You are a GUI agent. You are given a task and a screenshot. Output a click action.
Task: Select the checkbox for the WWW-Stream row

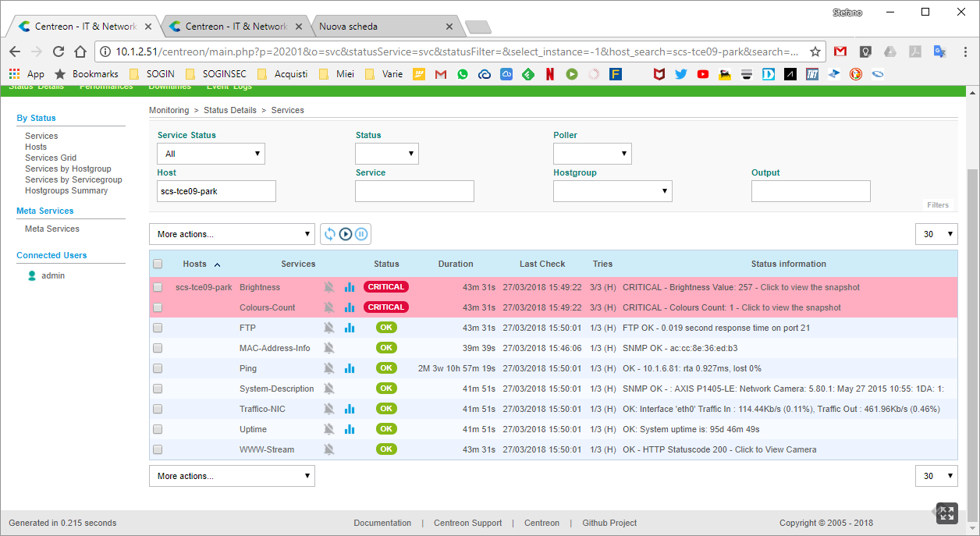tap(158, 449)
